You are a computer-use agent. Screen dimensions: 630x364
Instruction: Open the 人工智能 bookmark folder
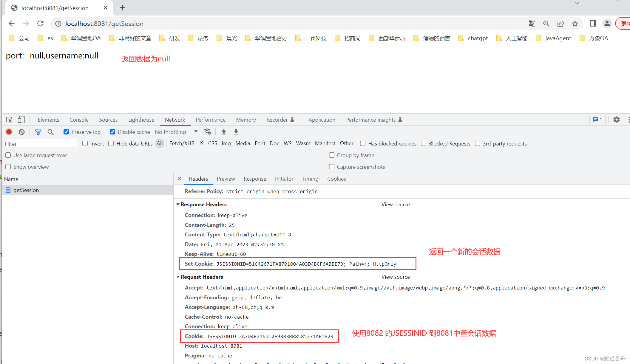(x=512, y=38)
